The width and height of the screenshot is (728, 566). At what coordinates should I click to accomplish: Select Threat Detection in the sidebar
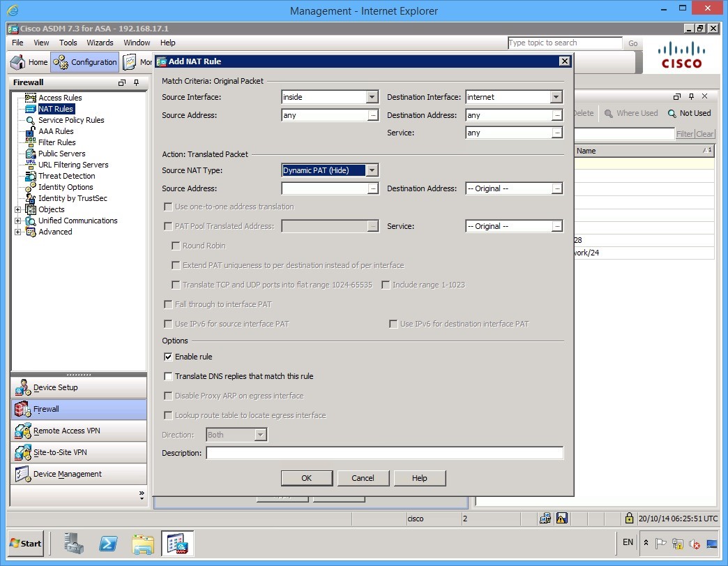point(66,176)
